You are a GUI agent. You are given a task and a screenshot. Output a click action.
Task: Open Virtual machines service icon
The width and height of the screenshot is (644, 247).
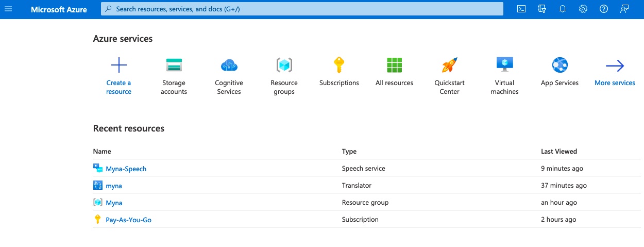pyautogui.click(x=504, y=65)
